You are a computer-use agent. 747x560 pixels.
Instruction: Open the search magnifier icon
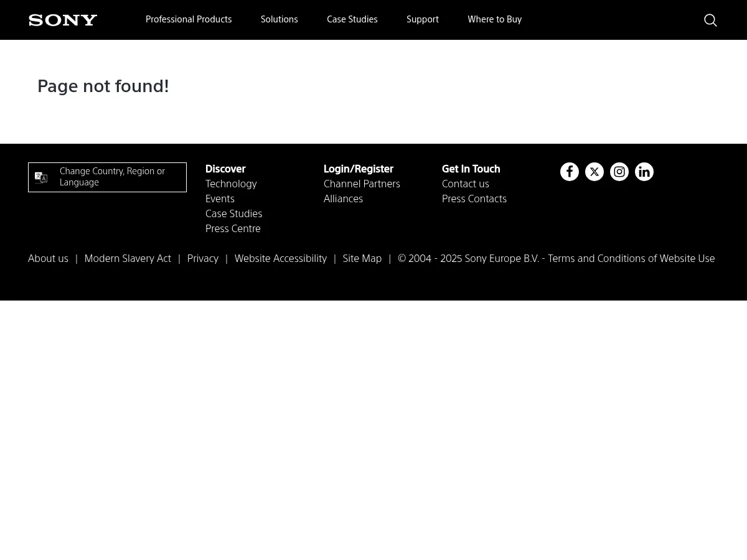click(710, 21)
